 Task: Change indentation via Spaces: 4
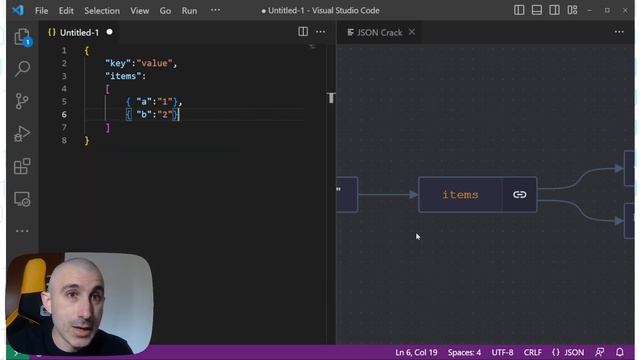[x=464, y=352]
